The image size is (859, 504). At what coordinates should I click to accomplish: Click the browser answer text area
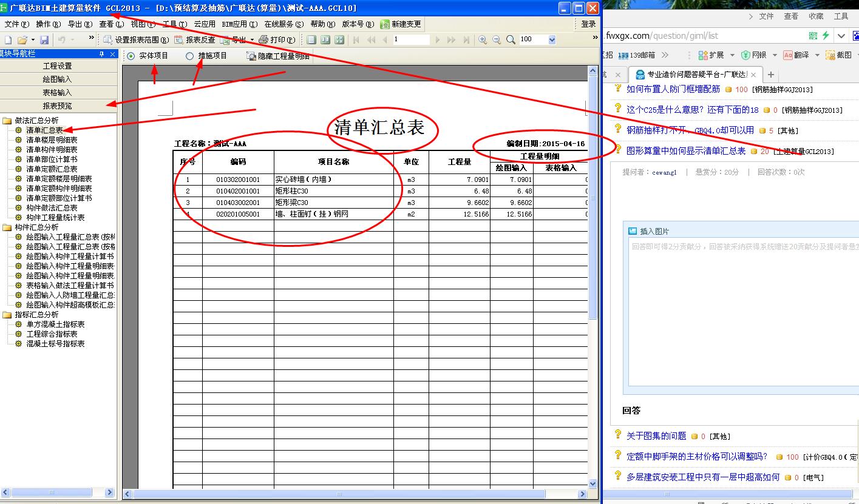point(743,312)
